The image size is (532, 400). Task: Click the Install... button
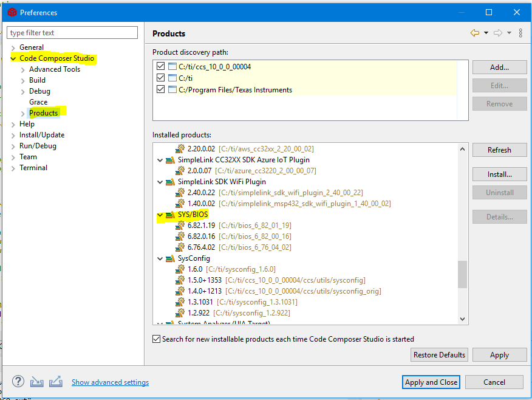click(x=499, y=174)
